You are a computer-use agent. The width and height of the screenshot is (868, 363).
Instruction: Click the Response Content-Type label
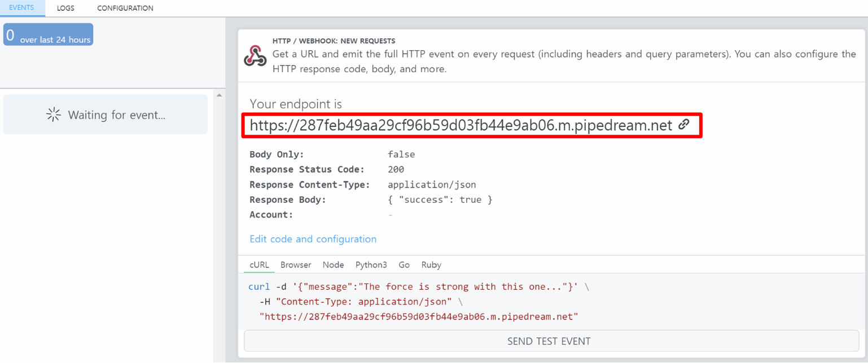(x=309, y=185)
